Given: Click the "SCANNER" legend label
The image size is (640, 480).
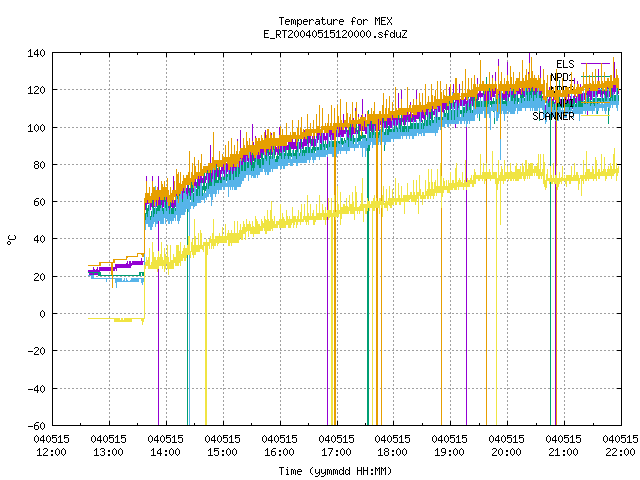Looking at the screenshot, I should (x=553, y=116).
